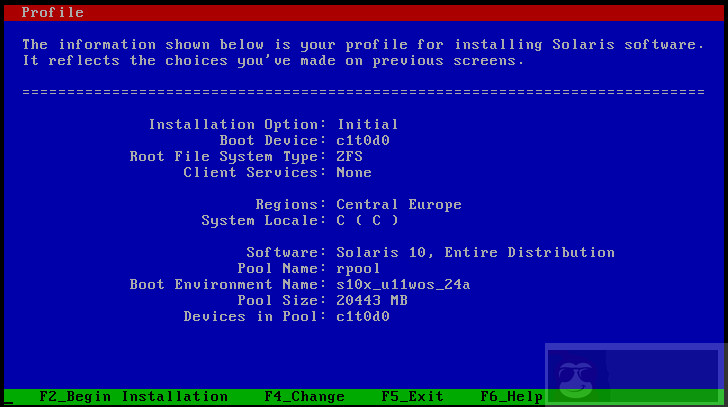The height and width of the screenshot is (407, 728).
Task: Click the Boot Device value c1t0d0
Action: [x=363, y=141]
